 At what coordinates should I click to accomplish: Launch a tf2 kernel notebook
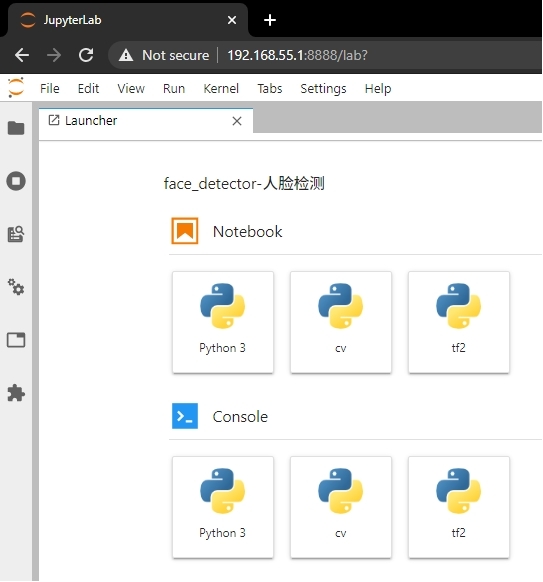pos(459,322)
